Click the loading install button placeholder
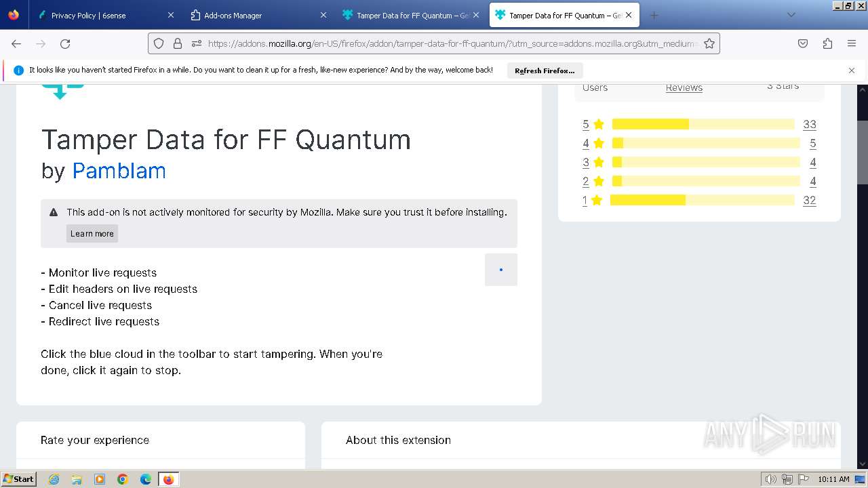The image size is (868, 488). coord(501,270)
